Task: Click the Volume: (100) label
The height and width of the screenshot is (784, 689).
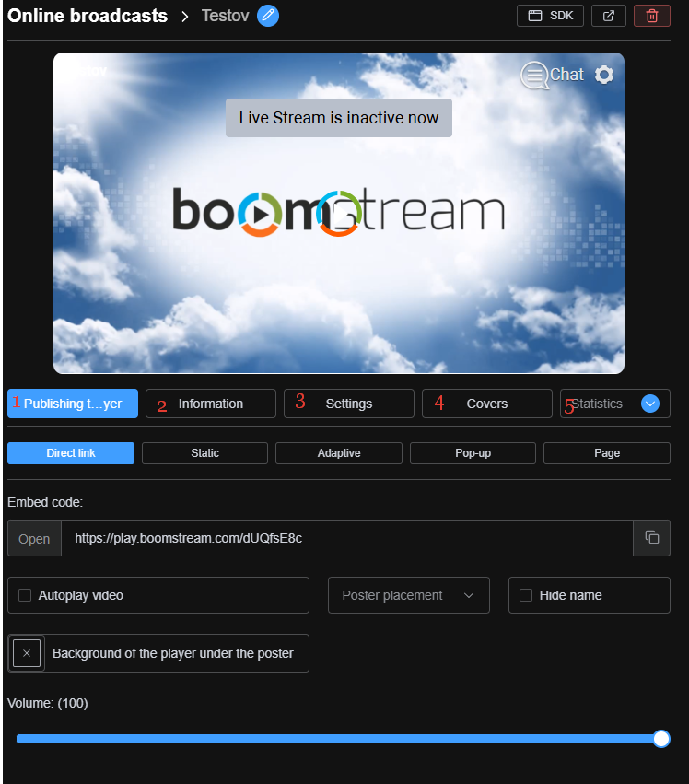Action: (48, 703)
